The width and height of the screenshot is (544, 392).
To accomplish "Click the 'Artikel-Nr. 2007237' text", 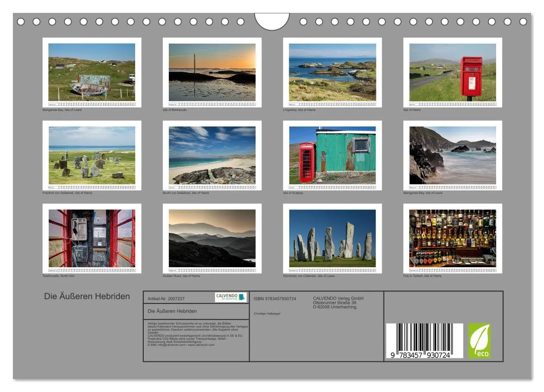I will (x=166, y=299).
